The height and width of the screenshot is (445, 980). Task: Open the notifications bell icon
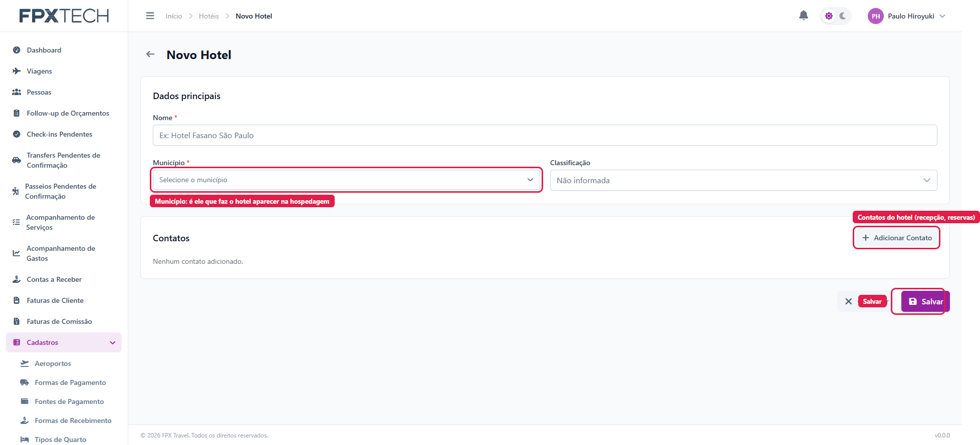pos(803,16)
